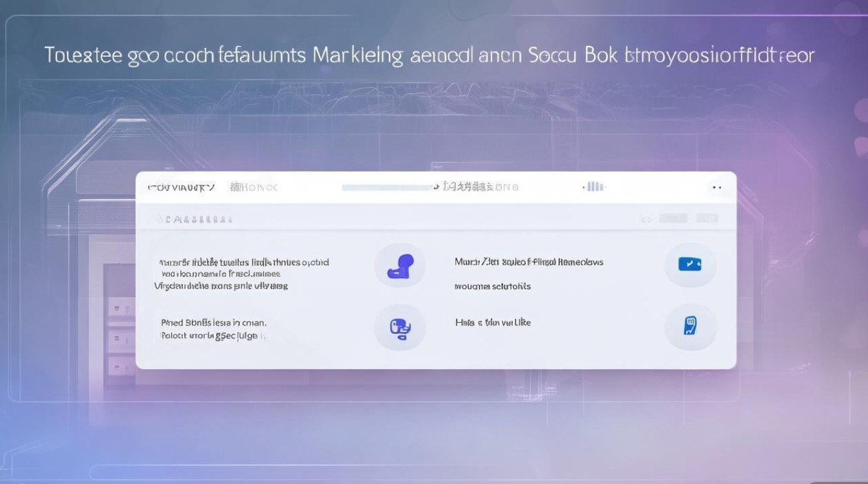Screen dimensions: 868x484
Task: Click the 'wouqma' subtitle under the March item
Action: tap(492, 286)
